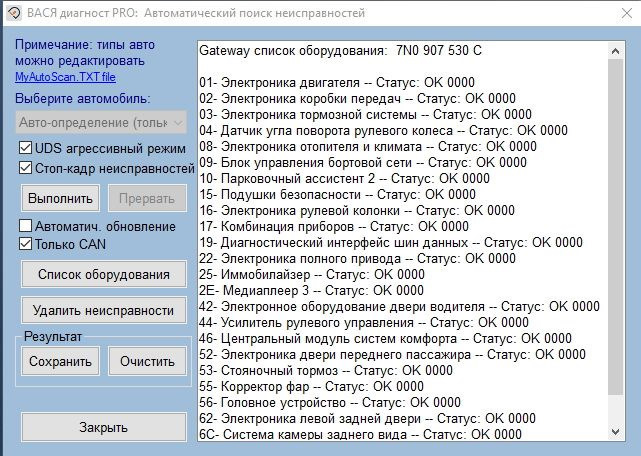The height and width of the screenshot is (456, 641).
Task: Select line 42- Электронное оборудование двери водителя
Action: [x=399, y=307]
